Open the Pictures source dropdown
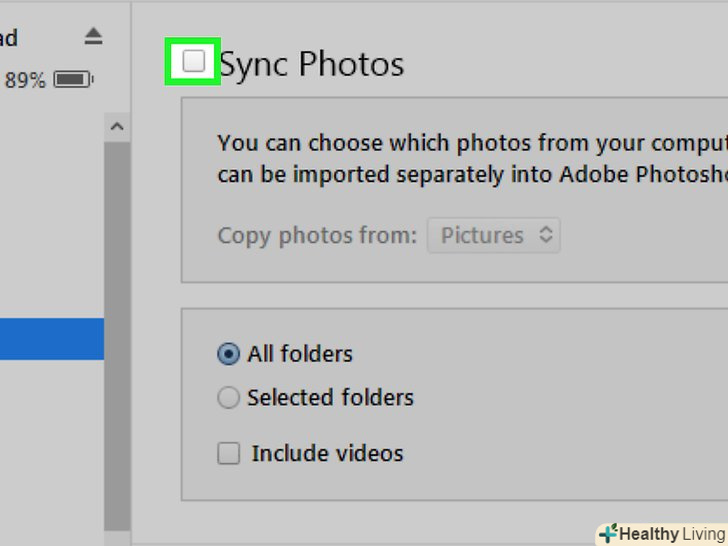This screenshot has height=546, width=728. tap(493, 236)
